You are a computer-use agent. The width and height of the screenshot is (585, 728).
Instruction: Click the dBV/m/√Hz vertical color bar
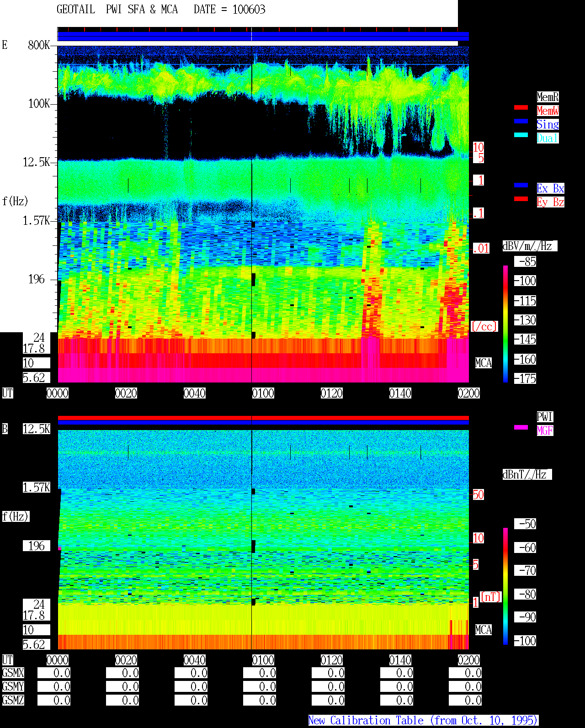coord(505,324)
